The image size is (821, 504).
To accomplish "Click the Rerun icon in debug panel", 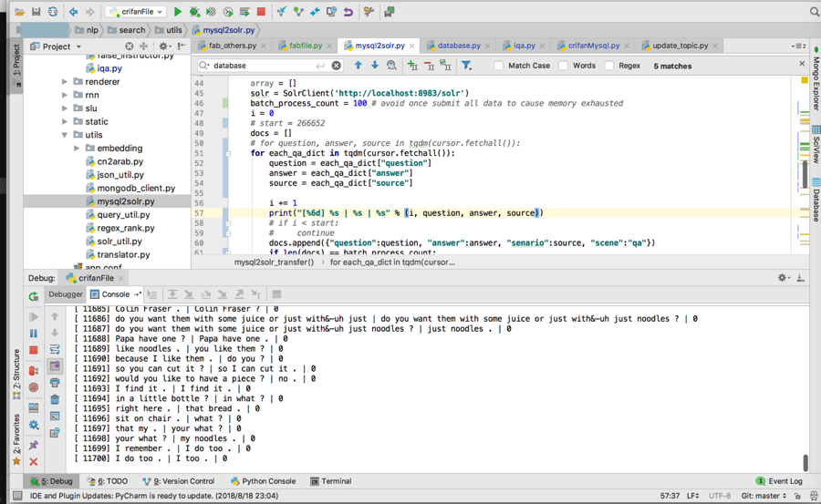I will [x=34, y=296].
